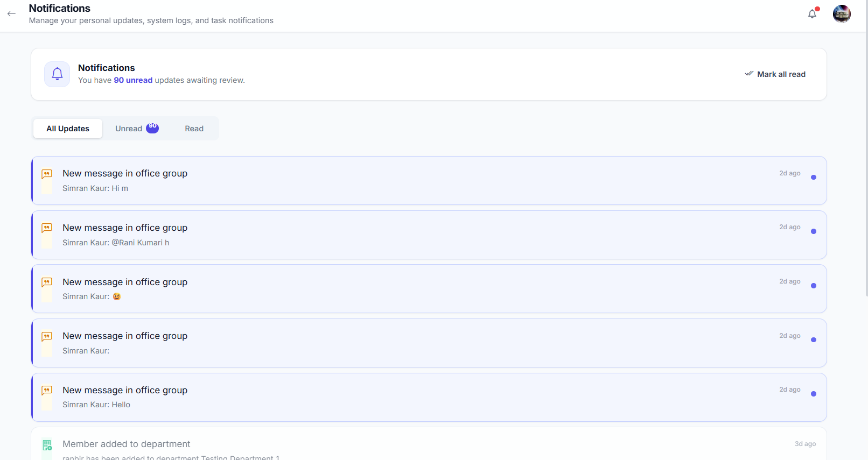Click the unread dot on the emoji message notification
This screenshot has width=868, height=460.
(814, 286)
